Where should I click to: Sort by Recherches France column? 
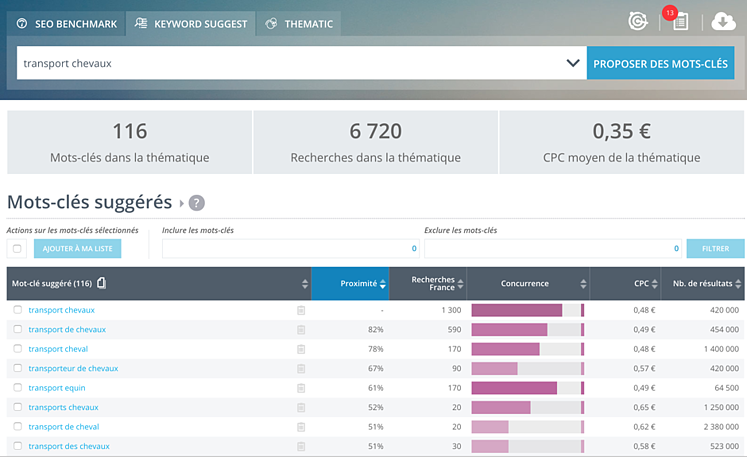[x=428, y=284]
